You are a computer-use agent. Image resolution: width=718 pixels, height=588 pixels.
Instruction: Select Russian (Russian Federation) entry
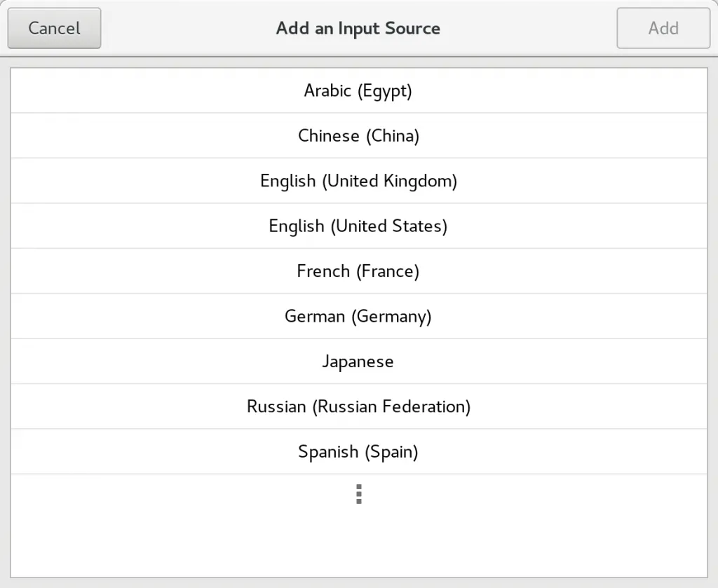[x=358, y=406]
